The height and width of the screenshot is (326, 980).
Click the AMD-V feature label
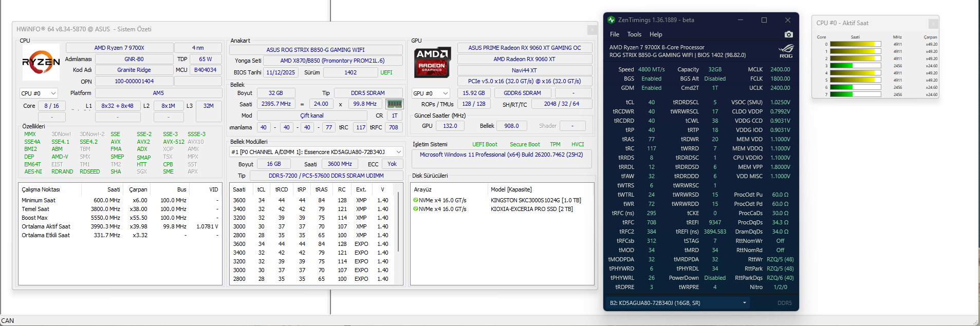pos(60,157)
